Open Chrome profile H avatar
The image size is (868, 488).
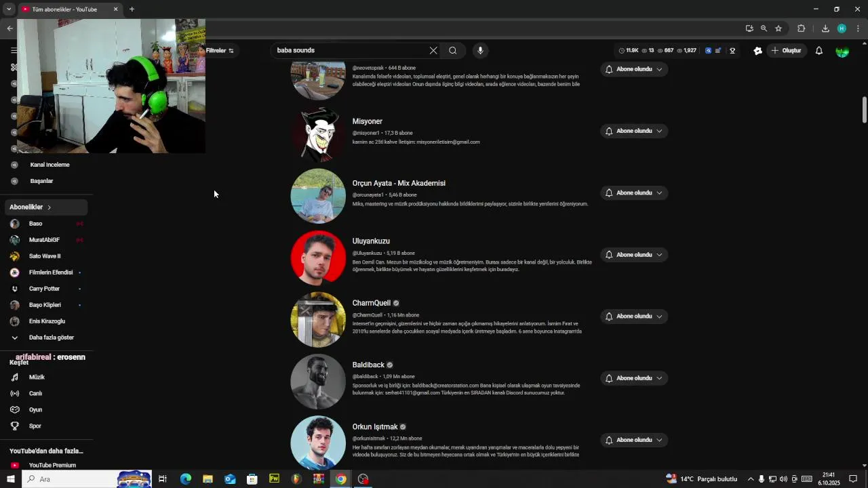[x=842, y=28]
